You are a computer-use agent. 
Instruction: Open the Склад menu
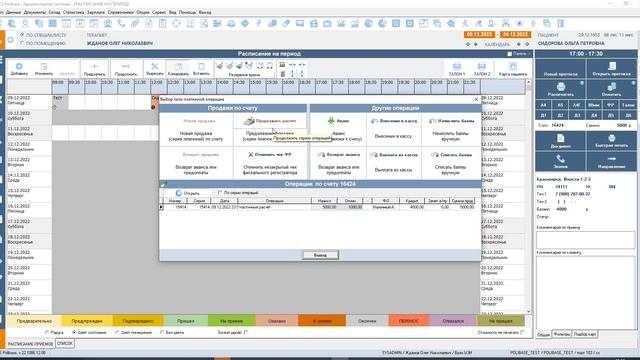click(x=54, y=12)
